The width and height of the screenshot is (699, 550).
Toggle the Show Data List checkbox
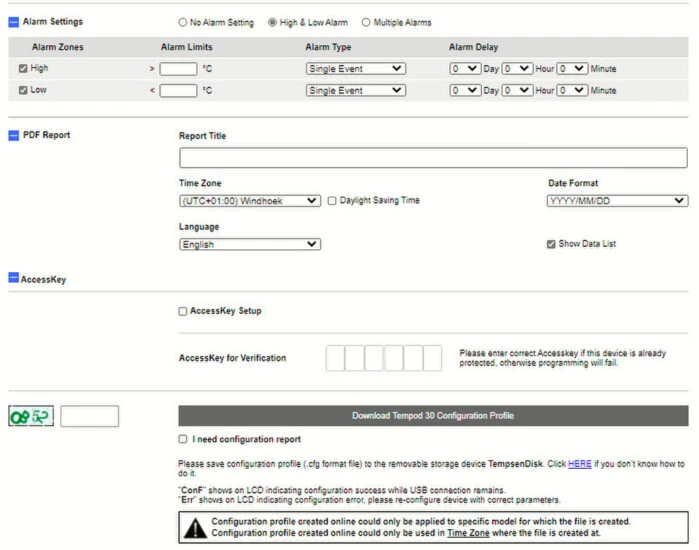tap(551, 244)
